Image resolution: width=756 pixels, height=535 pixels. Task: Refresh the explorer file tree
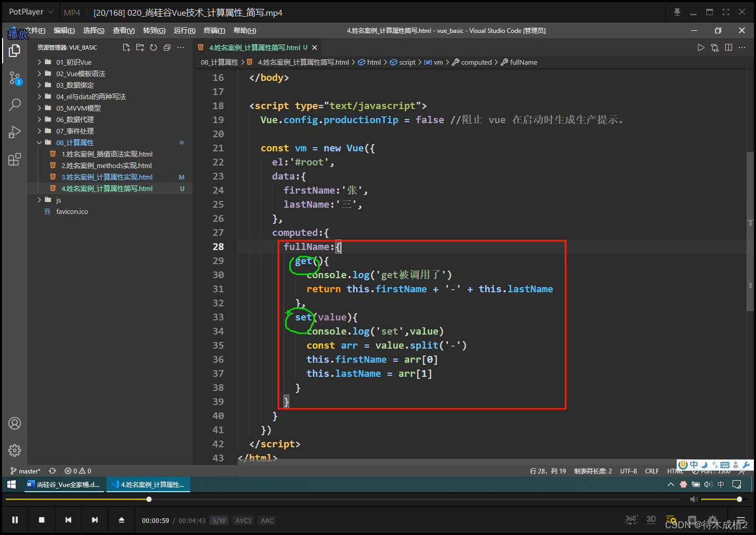tap(153, 47)
